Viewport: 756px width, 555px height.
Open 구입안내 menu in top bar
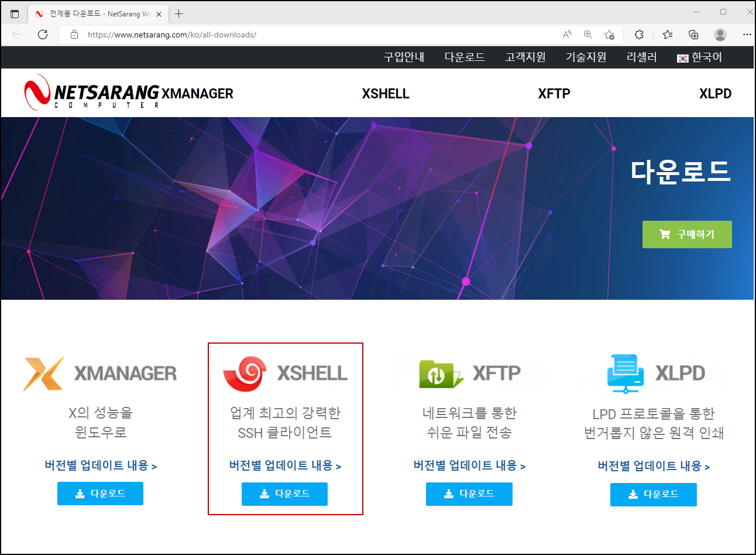404,57
